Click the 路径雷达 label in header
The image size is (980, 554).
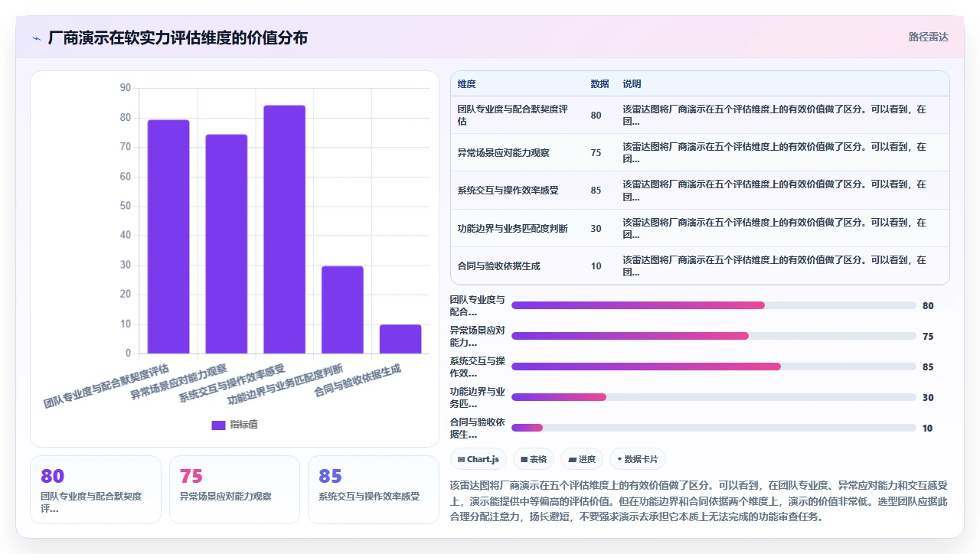click(928, 37)
